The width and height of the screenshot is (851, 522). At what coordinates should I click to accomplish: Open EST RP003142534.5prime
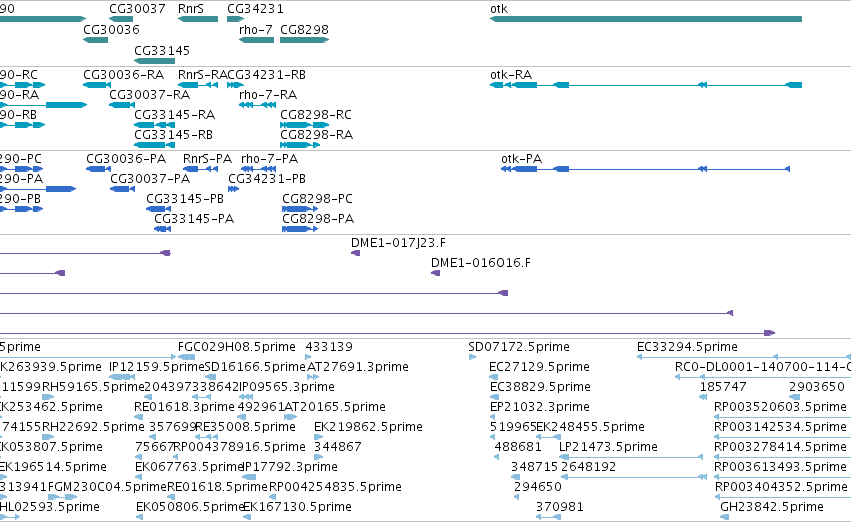click(780, 427)
